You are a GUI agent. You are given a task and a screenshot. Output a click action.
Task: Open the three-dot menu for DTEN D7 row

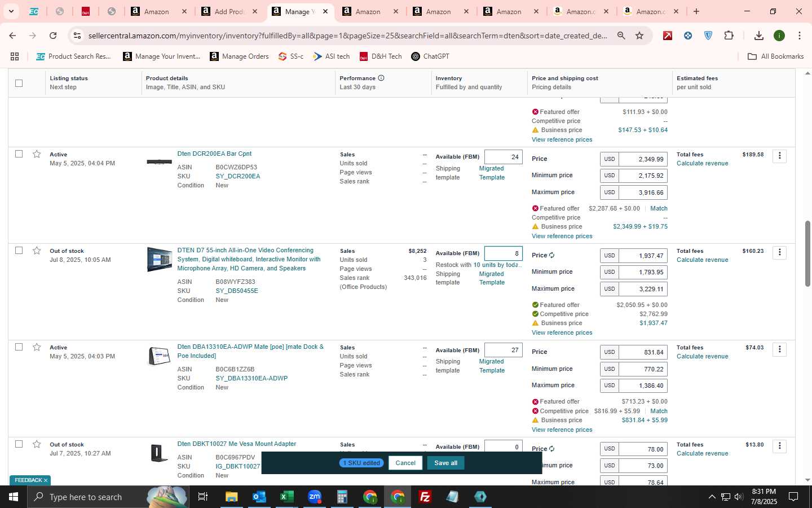pos(780,252)
